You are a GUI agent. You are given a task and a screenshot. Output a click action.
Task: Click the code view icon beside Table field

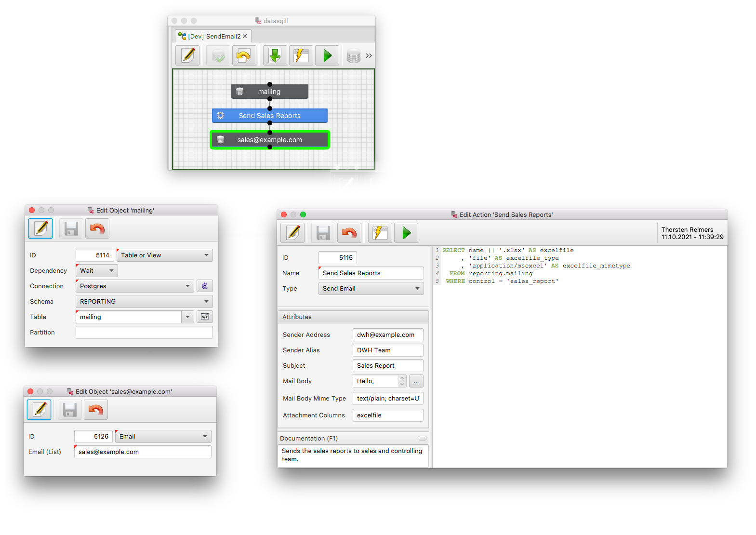click(205, 317)
